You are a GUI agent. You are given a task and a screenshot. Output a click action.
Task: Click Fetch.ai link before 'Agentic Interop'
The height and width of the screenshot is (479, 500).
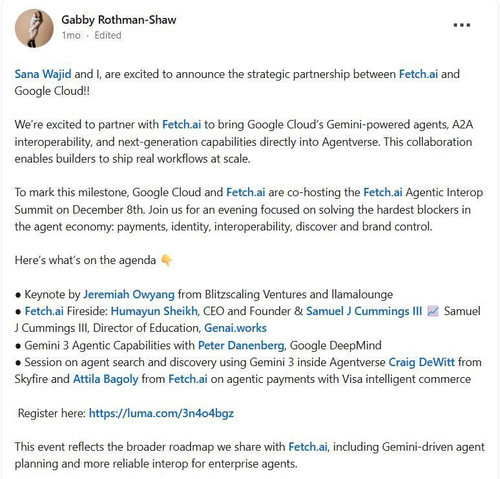pyautogui.click(x=383, y=192)
